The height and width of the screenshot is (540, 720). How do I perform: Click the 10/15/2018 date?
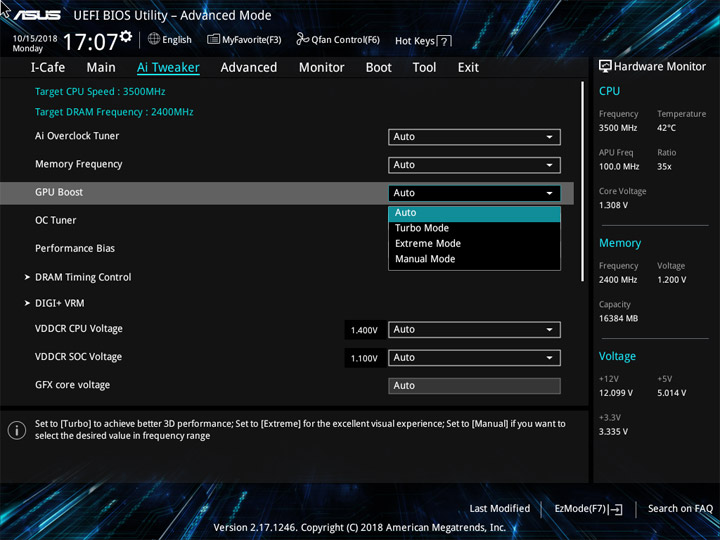[35, 39]
